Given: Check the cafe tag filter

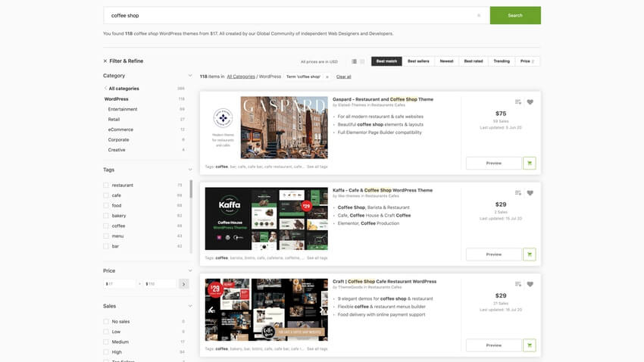Looking at the screenshot, I should [x=106, y=195].
